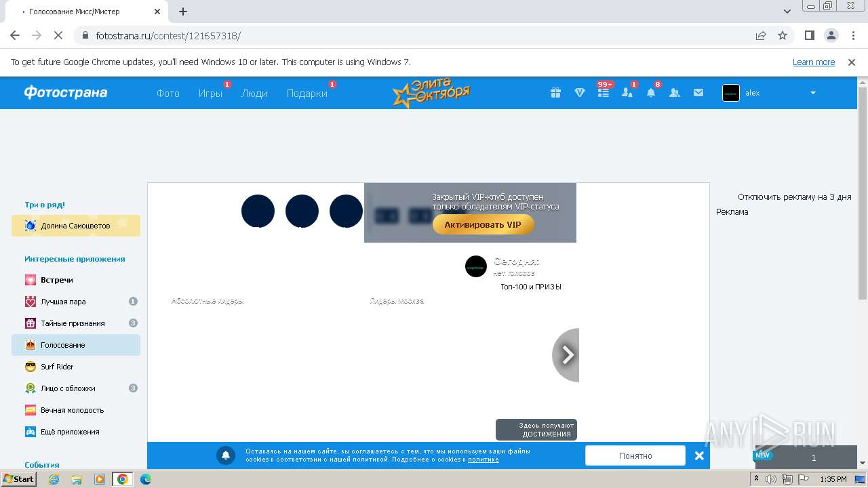Click Активировать VIP button

[x=483, y=224]
